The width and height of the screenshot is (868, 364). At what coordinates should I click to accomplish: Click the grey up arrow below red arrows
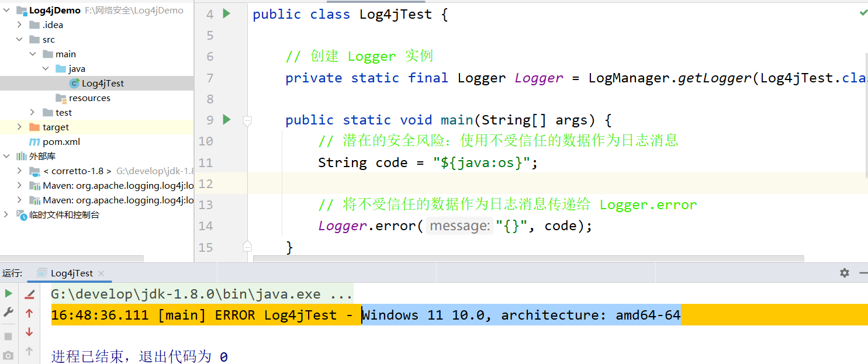coord(29,352)
